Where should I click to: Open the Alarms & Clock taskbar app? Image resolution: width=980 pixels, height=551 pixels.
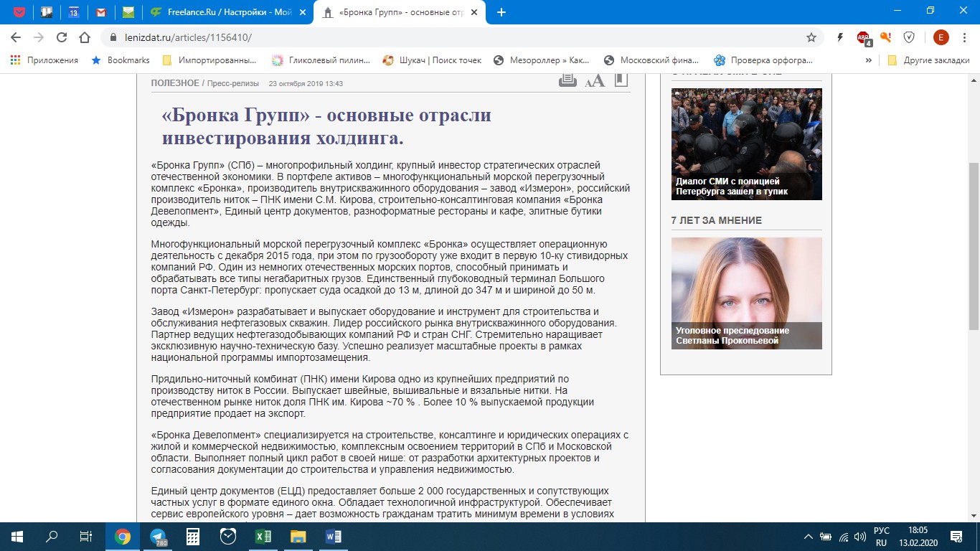tap(227, 537)
